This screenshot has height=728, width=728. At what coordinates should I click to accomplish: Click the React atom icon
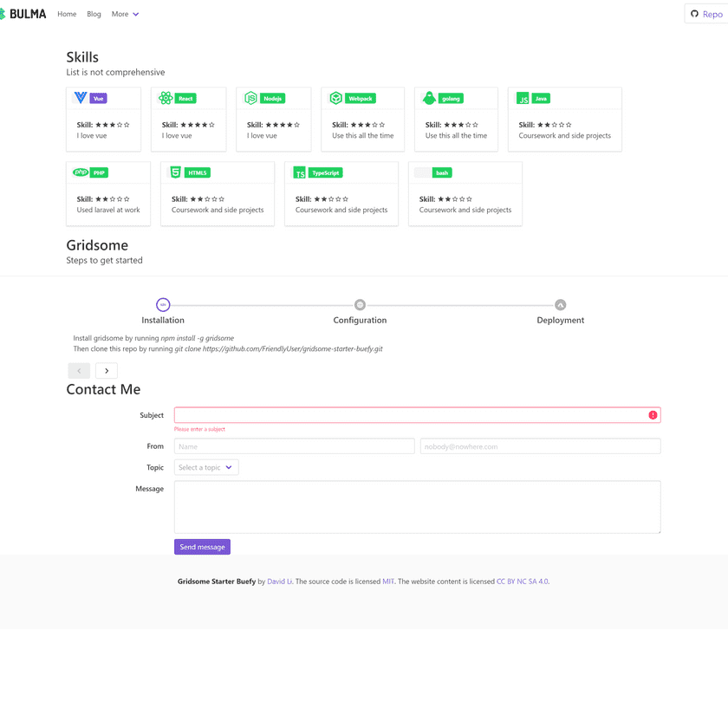(x=166, y=98)
